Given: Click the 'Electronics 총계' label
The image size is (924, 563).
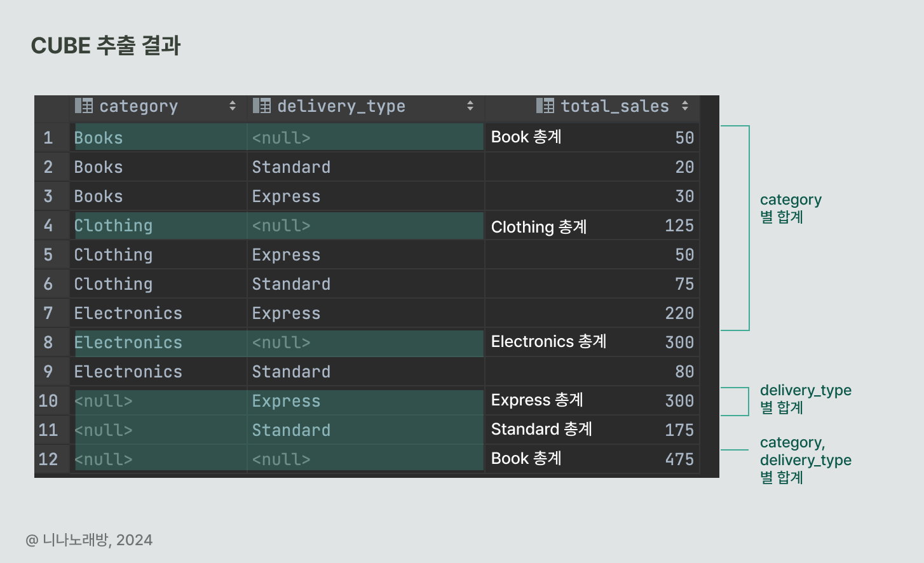Looking at the screenshot, I should pos(548,342).
